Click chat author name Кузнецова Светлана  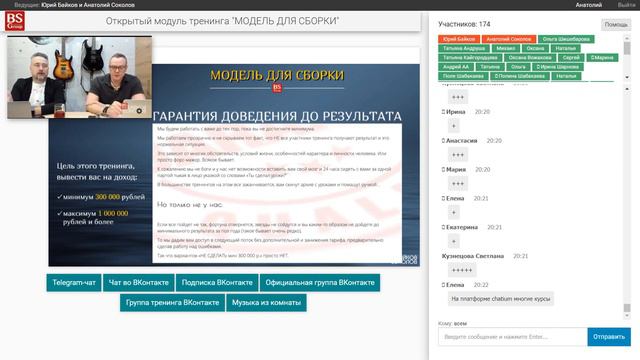(473, 256)
